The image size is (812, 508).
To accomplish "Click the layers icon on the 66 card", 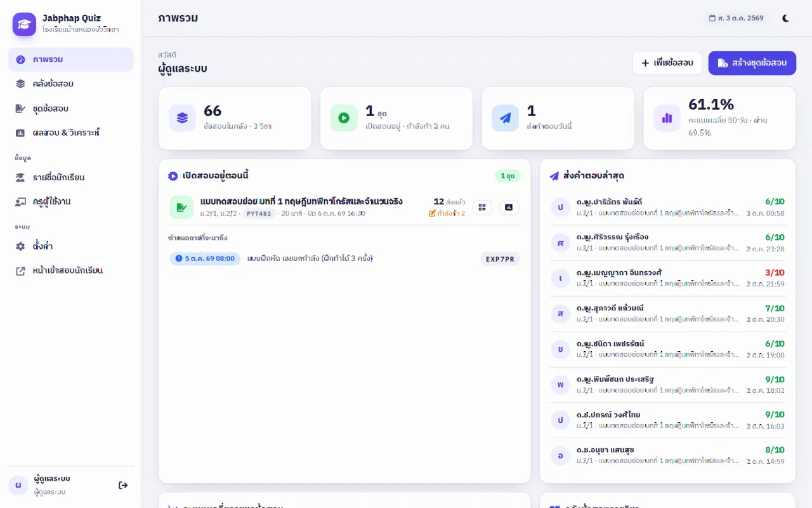I will pos(183,118).
